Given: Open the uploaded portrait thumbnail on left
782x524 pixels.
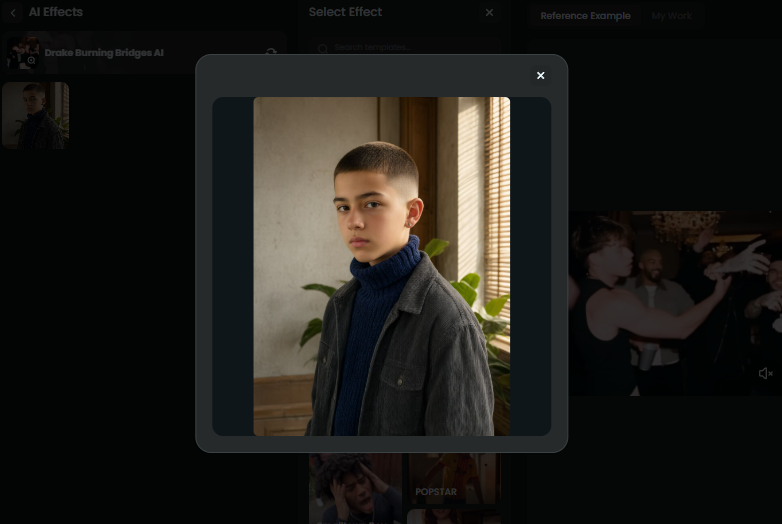Looking at the screenshot, I should 35,116.
